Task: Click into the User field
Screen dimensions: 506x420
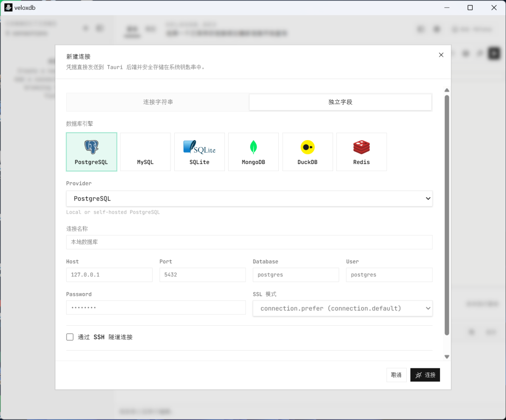Action: 389,275
